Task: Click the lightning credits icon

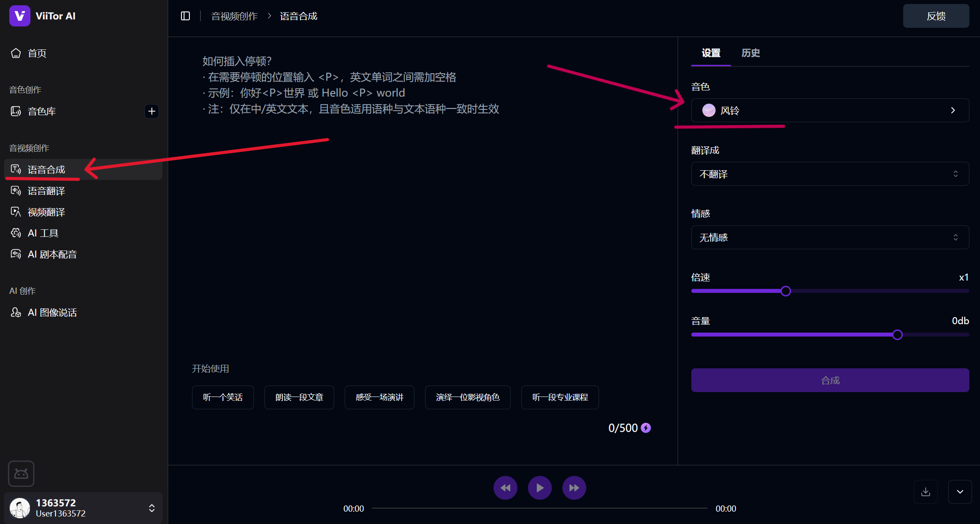Action: (x=646, y=428)
